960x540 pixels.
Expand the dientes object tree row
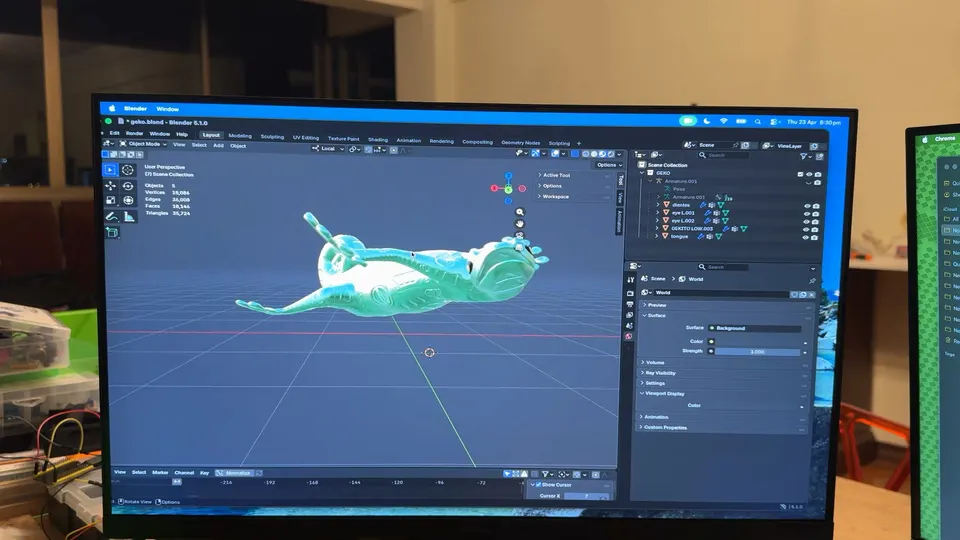(x=658, y=204)
